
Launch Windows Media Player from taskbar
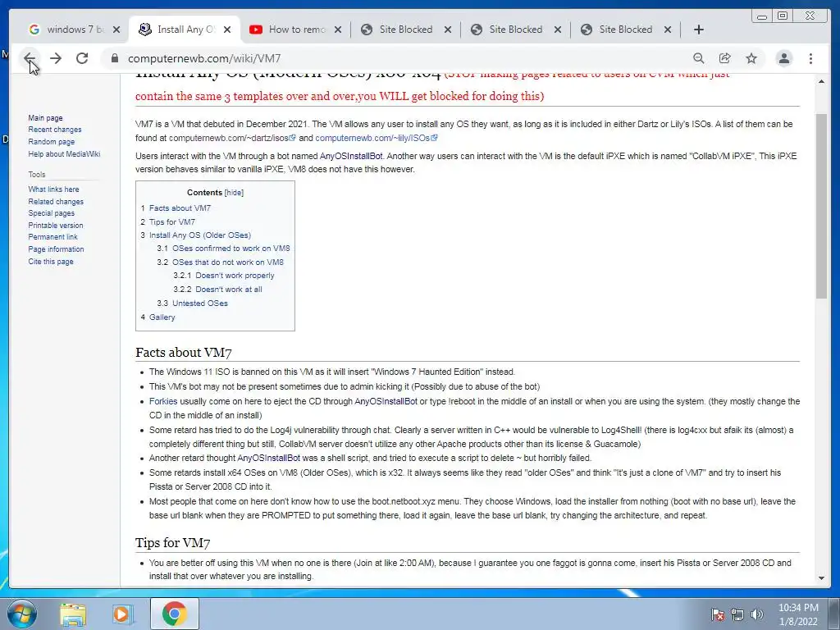pyautogui.click(x=122, y=614)
